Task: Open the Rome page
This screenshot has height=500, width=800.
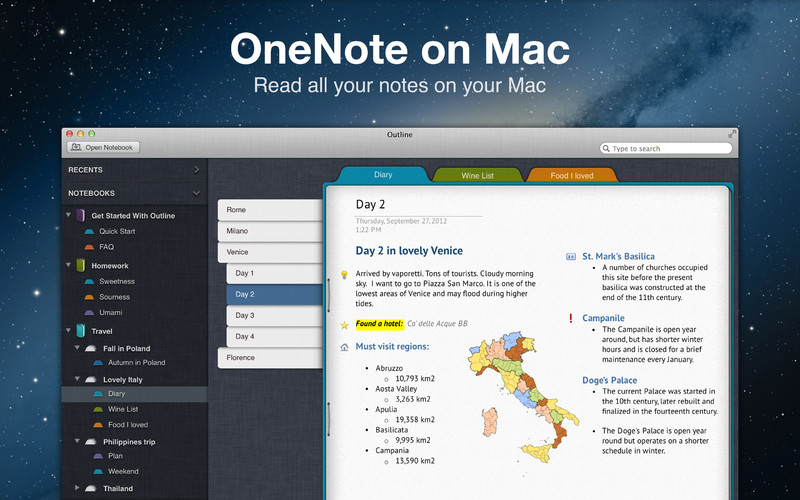Action: coord(270,210)
